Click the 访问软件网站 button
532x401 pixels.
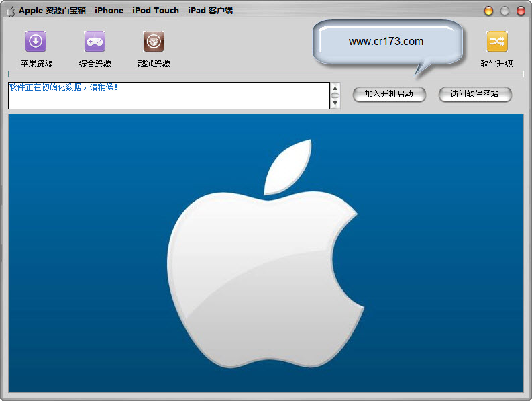click(x=475, y=94)
